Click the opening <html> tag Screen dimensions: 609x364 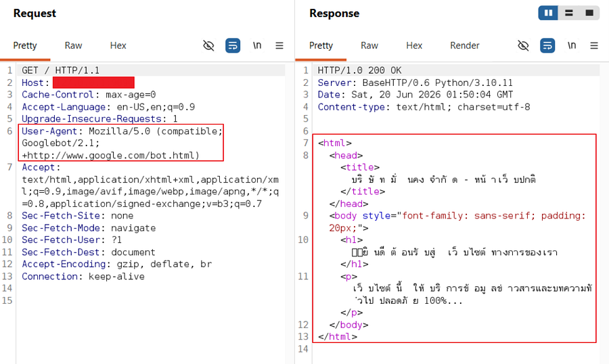click(334, 143)
